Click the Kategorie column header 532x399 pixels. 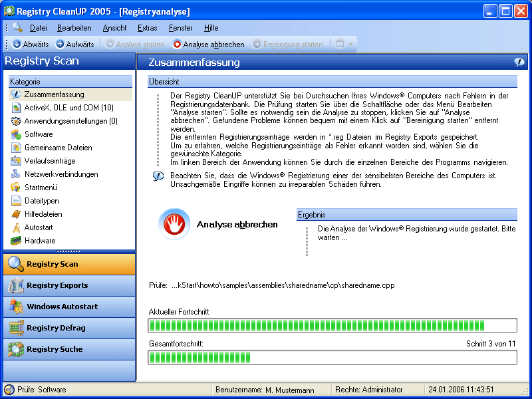[x=70, y=82]
